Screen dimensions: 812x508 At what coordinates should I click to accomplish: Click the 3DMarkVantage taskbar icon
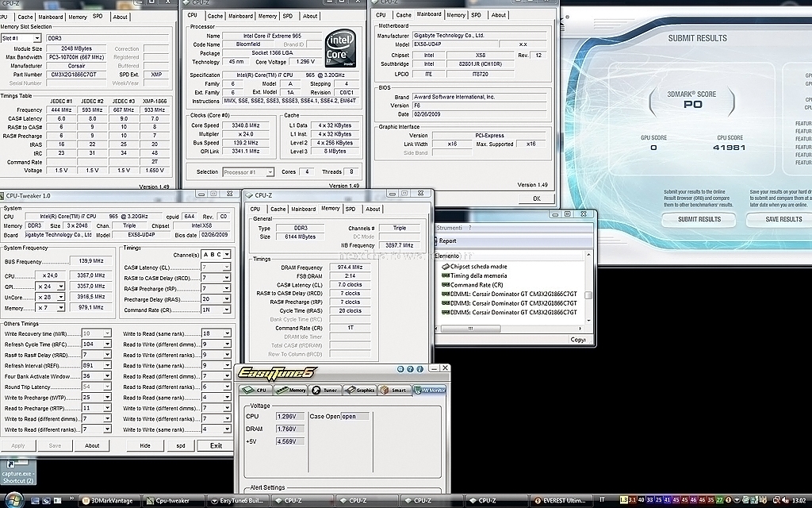point(86,501)
